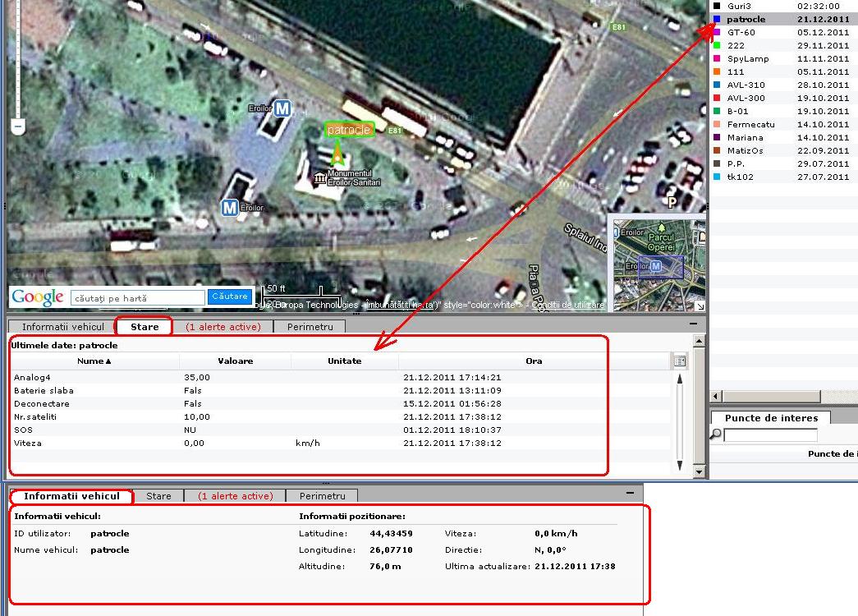The image size is (858, 616).
Task: Click the magnifier icon in Puncte de interes
Action: coord(715,435)
